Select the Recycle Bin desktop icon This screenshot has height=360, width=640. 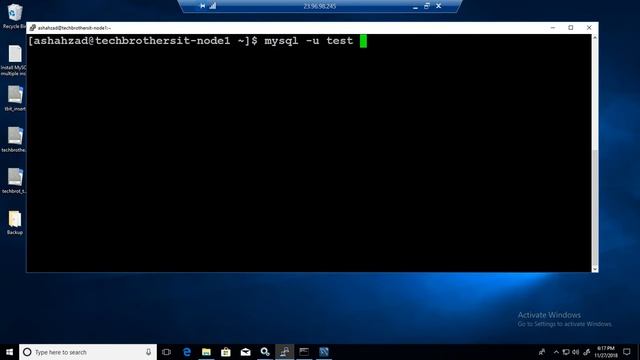click(x=14, y=16)
